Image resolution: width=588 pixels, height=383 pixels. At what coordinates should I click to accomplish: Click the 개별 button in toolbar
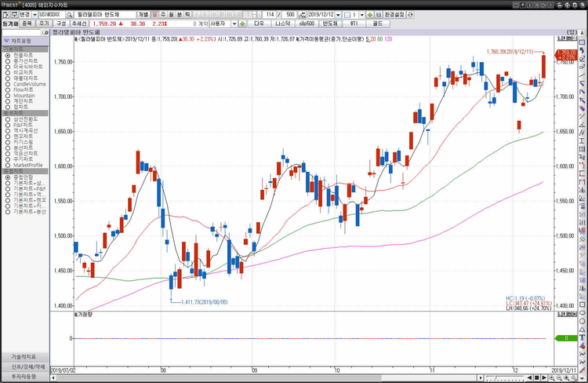(x=143, y=15)
